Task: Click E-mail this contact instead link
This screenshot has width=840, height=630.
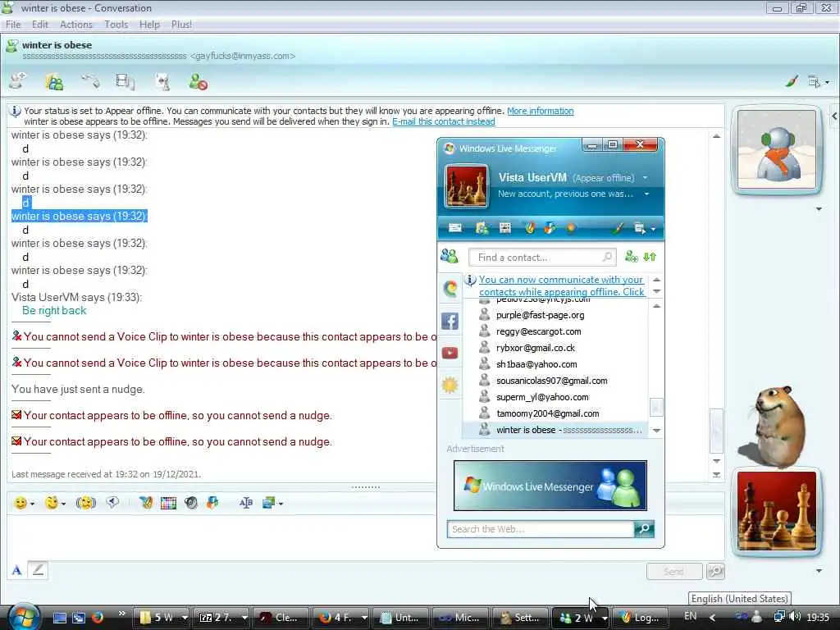Action: pyautogui.click(x=444, y=121)
